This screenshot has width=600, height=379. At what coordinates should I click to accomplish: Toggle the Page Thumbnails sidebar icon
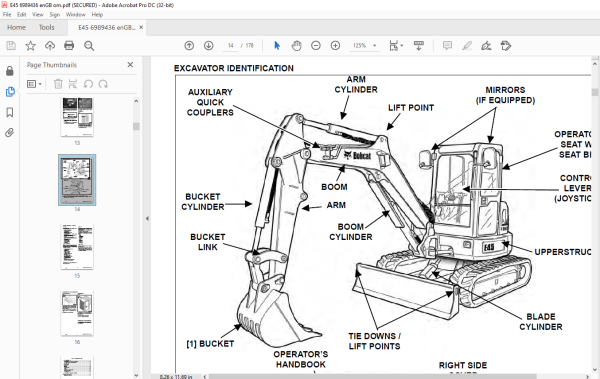(10, 92)
